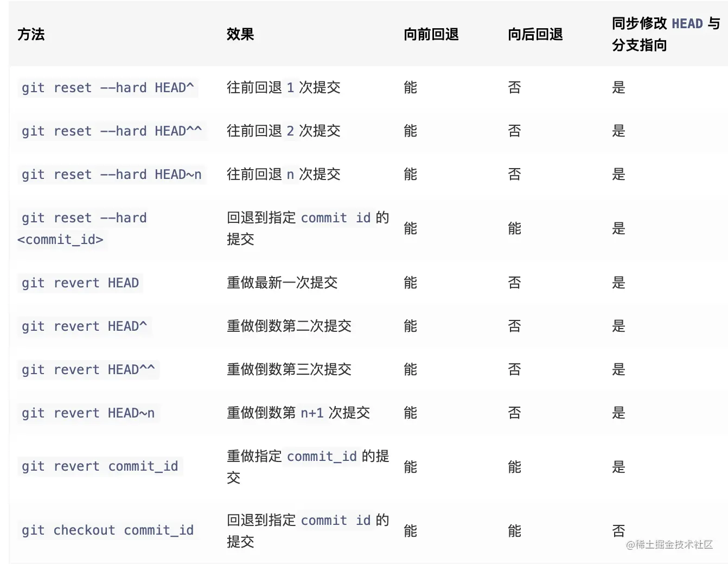Click the 'git revert HEAD^^' command cell

(x=88, y=369)
